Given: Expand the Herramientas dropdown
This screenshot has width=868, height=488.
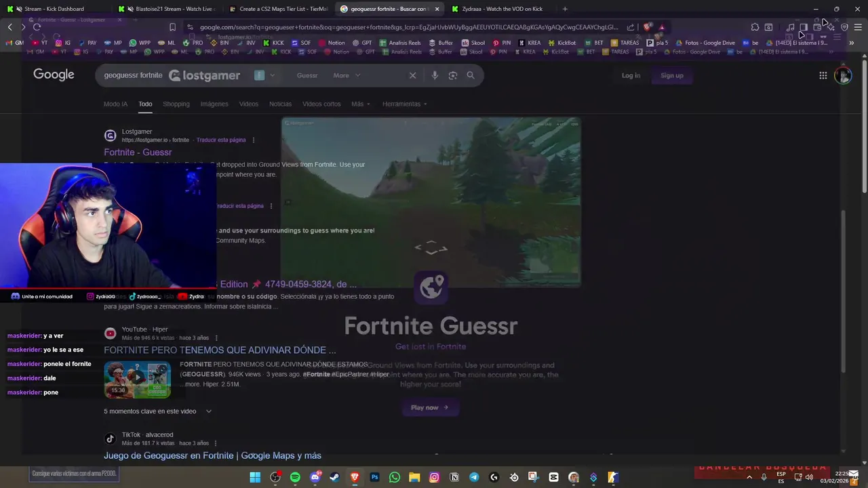Looking at the screenshot, I should point(405,104).
